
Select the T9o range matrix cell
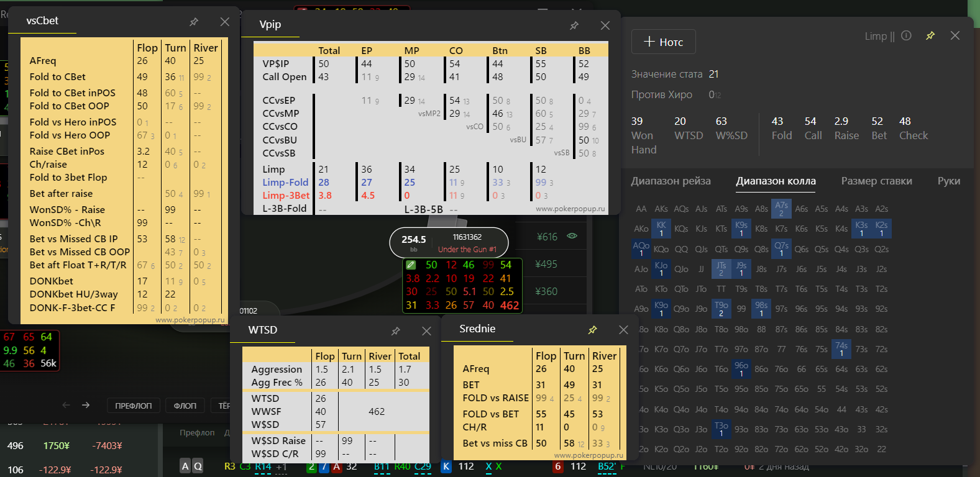(x=721, y=308)
